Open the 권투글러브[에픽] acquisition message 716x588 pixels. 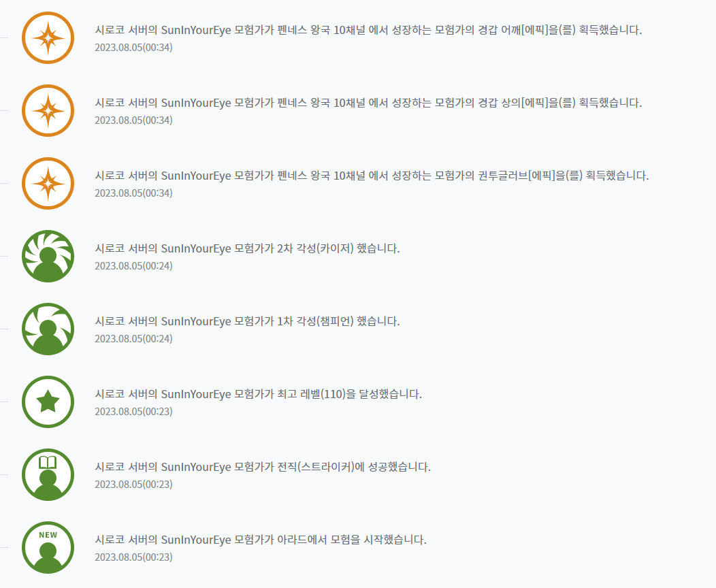(x=372, y=176)
